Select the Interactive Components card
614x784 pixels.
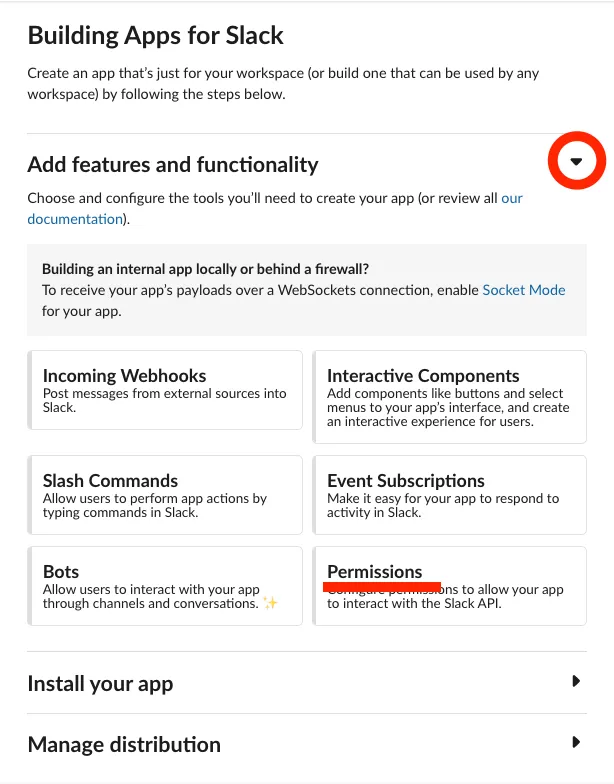point(450,396)
